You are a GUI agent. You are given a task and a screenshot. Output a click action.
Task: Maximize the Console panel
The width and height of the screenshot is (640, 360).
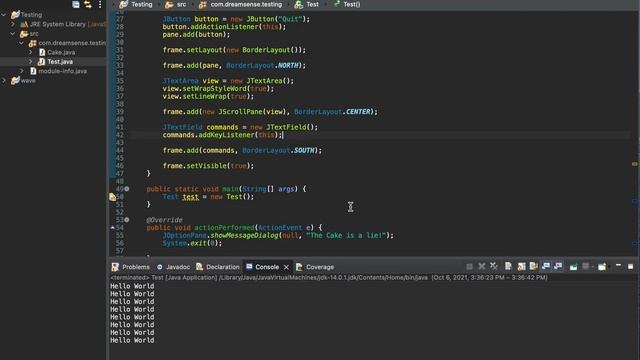pyautogui.click(x=631, y=267)
